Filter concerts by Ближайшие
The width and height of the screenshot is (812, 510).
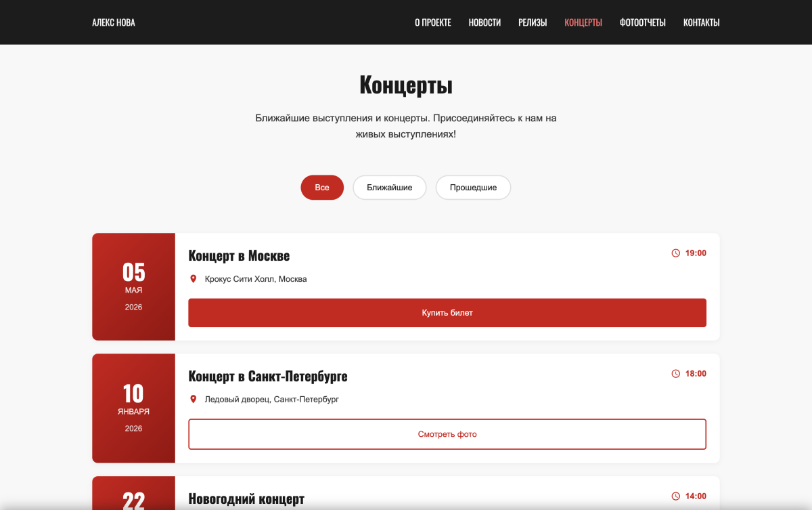[389, 188]
